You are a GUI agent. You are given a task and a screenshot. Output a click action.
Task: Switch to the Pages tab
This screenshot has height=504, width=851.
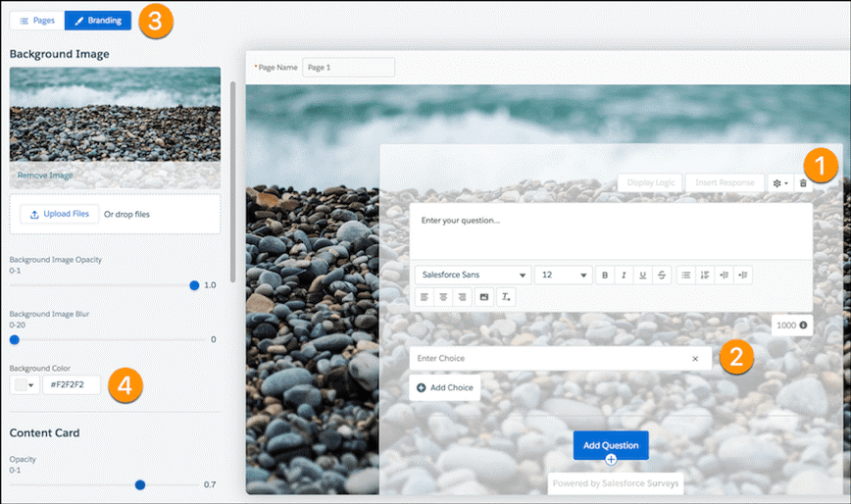tap(37, 20)
